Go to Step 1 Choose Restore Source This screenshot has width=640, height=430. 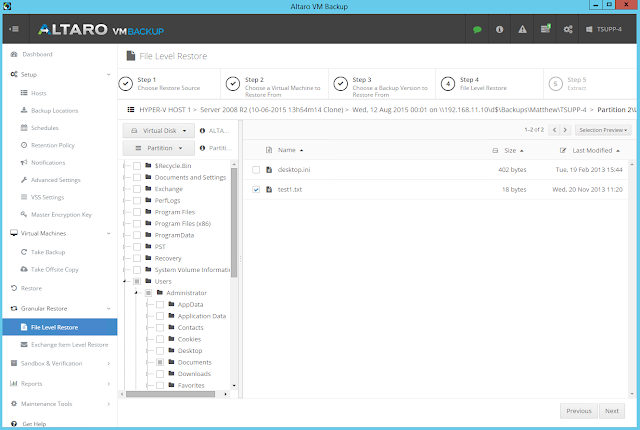(x=168, y=83)
